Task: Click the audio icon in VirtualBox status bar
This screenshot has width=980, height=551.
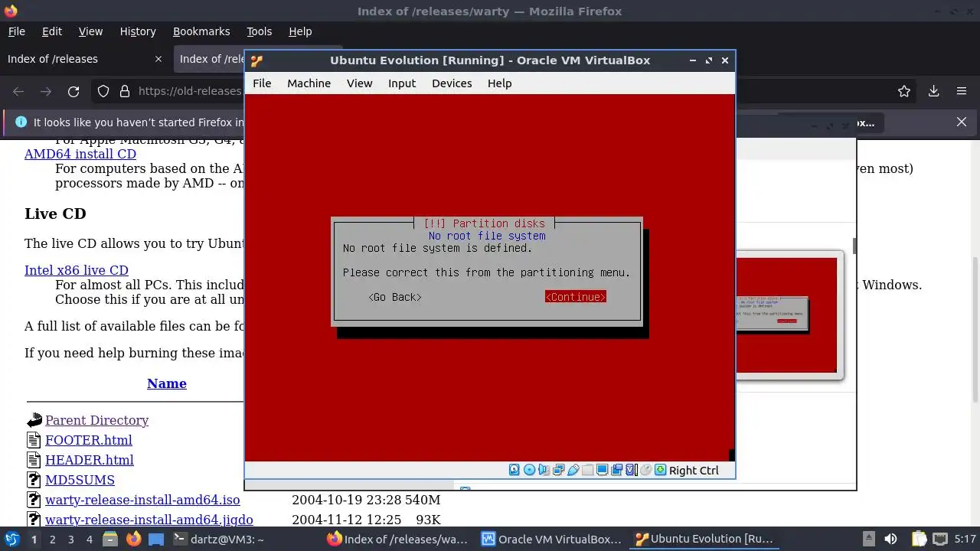Action: (544, 470)
